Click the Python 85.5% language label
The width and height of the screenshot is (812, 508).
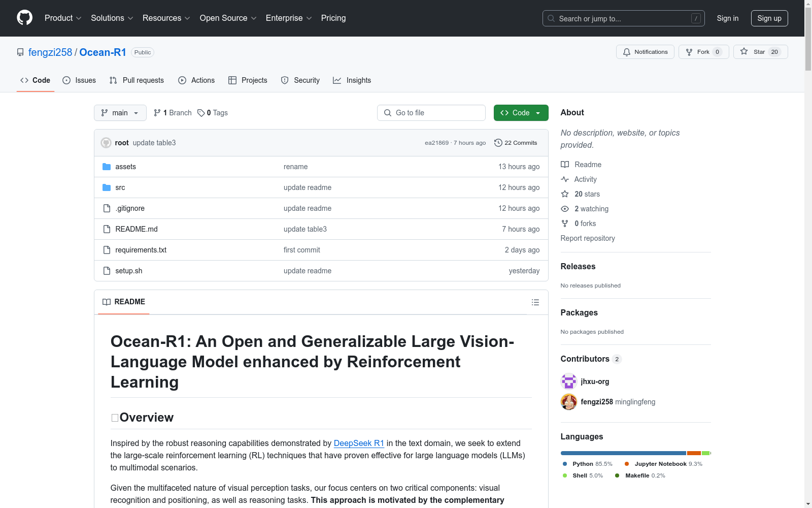tap(588, 464)
